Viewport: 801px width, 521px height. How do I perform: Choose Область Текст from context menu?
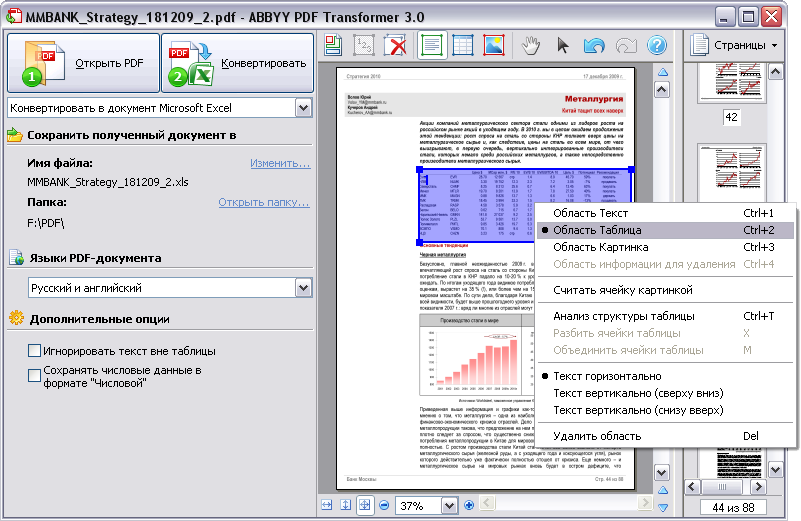point(665,213)
